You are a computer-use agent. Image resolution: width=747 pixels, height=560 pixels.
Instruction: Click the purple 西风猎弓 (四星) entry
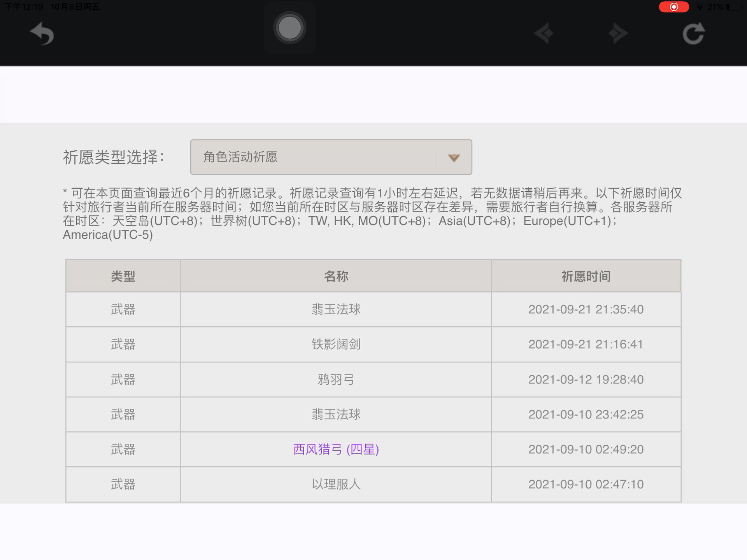[336, 450]
